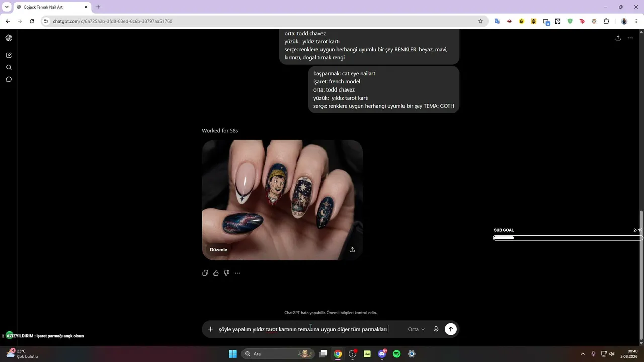Expand the Worked for 58s details
This screenshot has height=362, width=644.
(220, 131)
